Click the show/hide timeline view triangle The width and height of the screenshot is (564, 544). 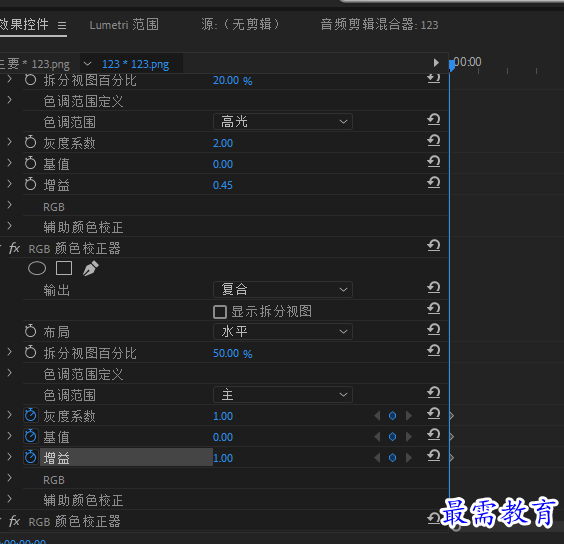click(x=436, y=63)
